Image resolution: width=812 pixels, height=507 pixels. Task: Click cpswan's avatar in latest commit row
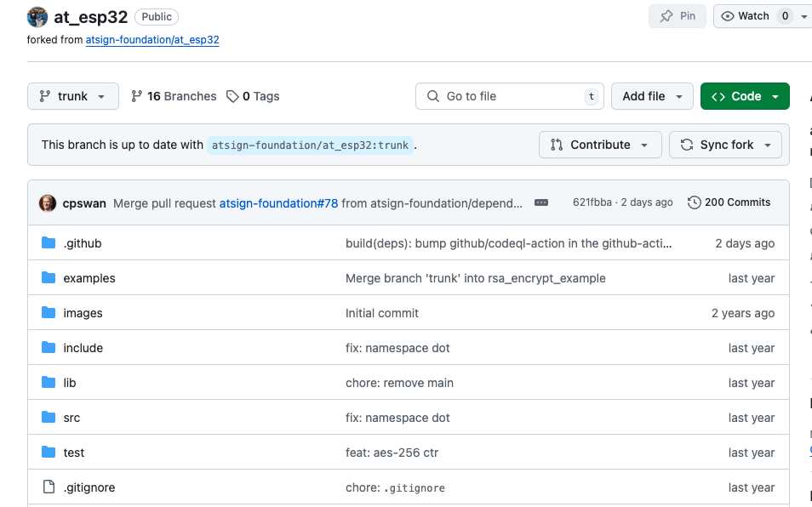[48, 202]
